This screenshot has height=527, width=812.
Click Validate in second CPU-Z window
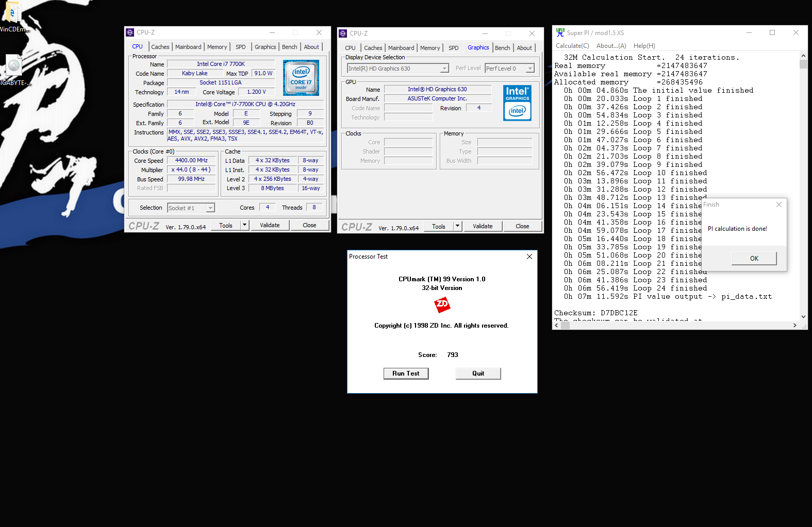pos(483,226)
